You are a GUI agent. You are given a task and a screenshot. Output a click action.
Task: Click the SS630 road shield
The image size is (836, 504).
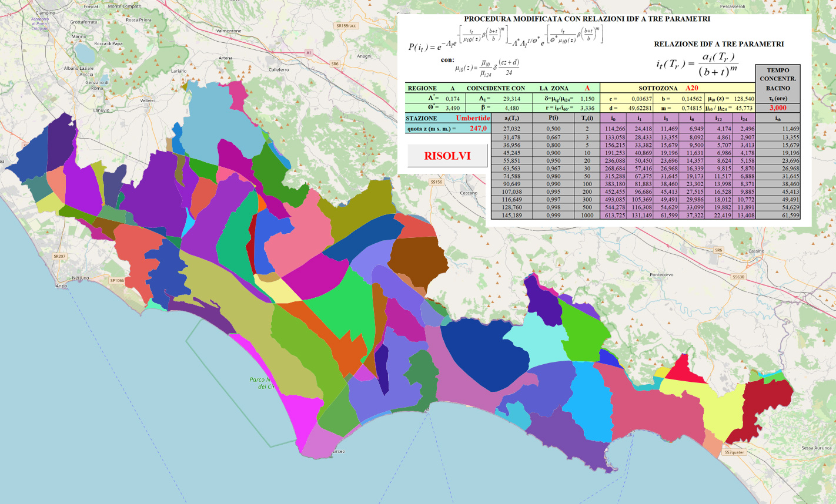click(738, 277)
